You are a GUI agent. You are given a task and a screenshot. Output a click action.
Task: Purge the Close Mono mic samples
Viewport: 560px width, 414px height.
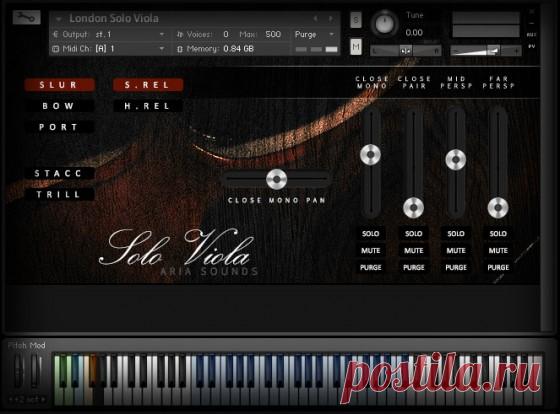pyautogui.click(x=370, y=268)
